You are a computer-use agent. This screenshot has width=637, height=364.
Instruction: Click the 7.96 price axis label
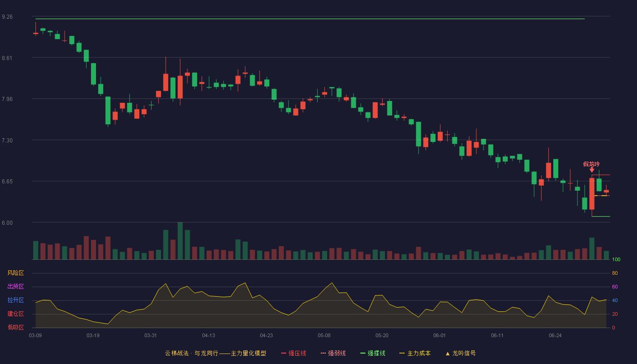click(x=7, y=99)
